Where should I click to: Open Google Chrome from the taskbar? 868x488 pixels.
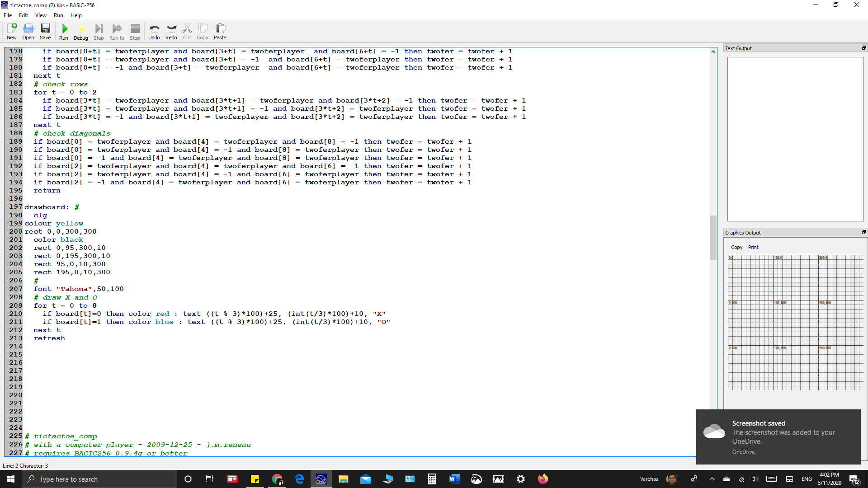[277, 479]
